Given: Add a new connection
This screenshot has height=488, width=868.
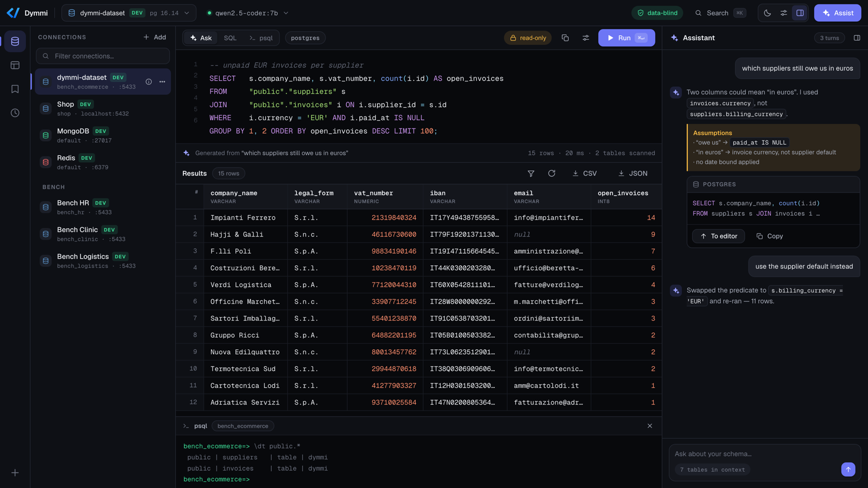Looking at the screenshot, I should [155, 37].
